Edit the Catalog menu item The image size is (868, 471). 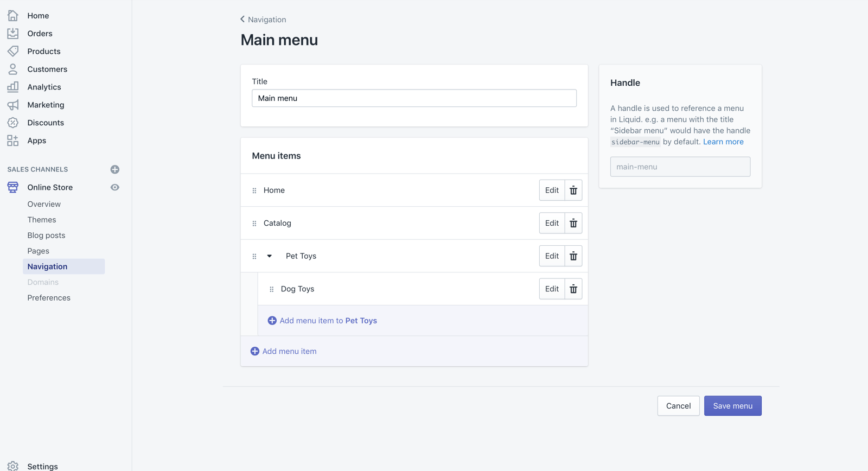coord(552,223)
